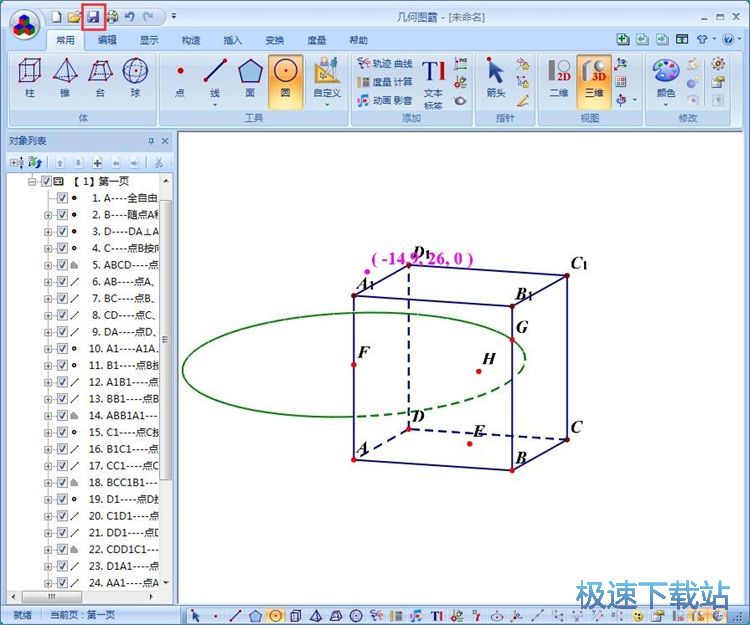
Task: Uncheck the 【1】第一页 page checkbox
Action: [46, 182]
